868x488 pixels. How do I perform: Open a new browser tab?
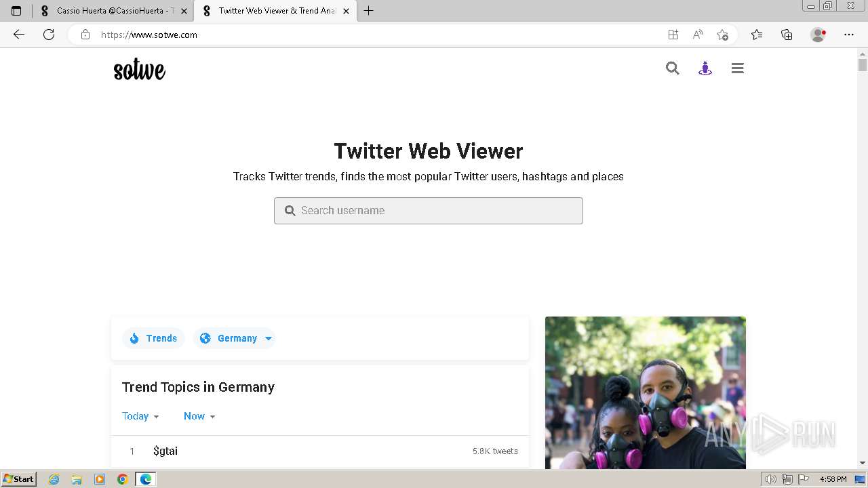369,11
